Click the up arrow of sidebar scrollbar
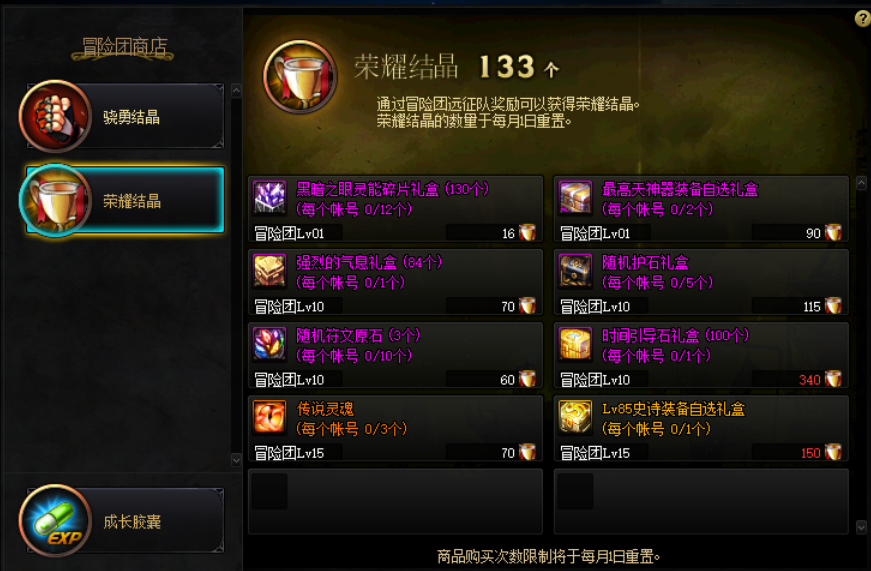The height and width of the screenshot is (571, 871). click(x=236, y=90)
